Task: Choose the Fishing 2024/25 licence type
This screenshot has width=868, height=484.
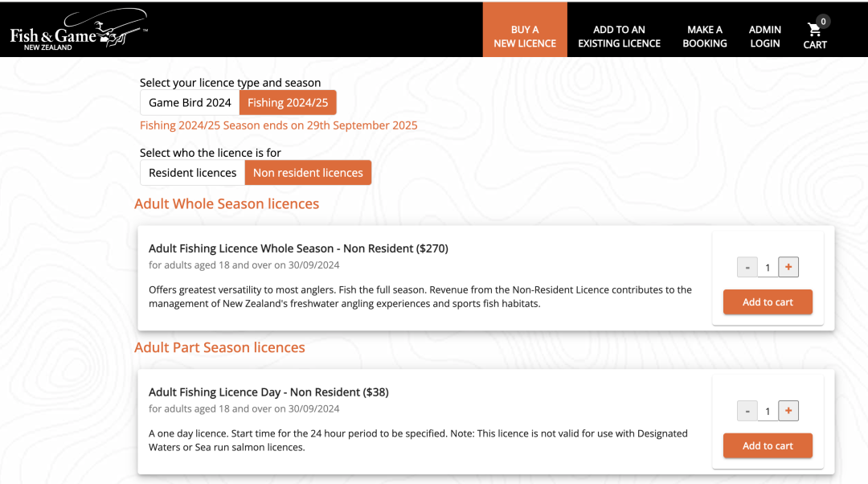Action: coord(288,102)
